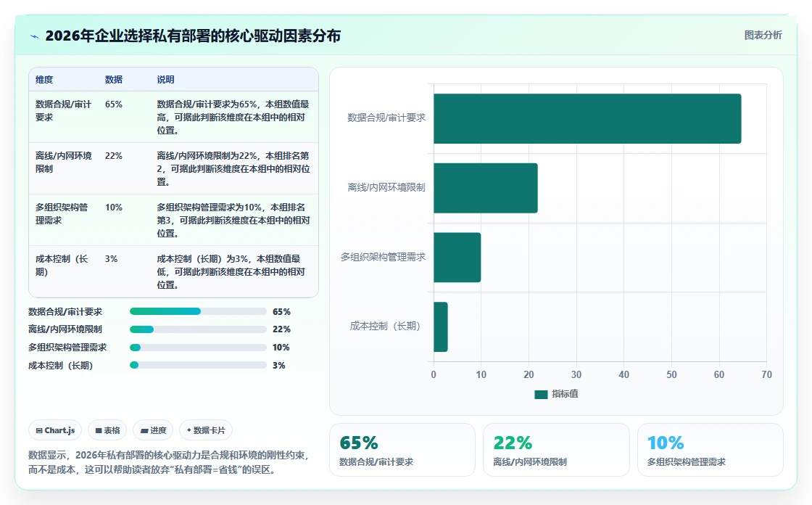The height and width of the screenshot is (505, 812).
Task: Click the 数据合规/审计要求 chart bar
Action: pos(587,119)
